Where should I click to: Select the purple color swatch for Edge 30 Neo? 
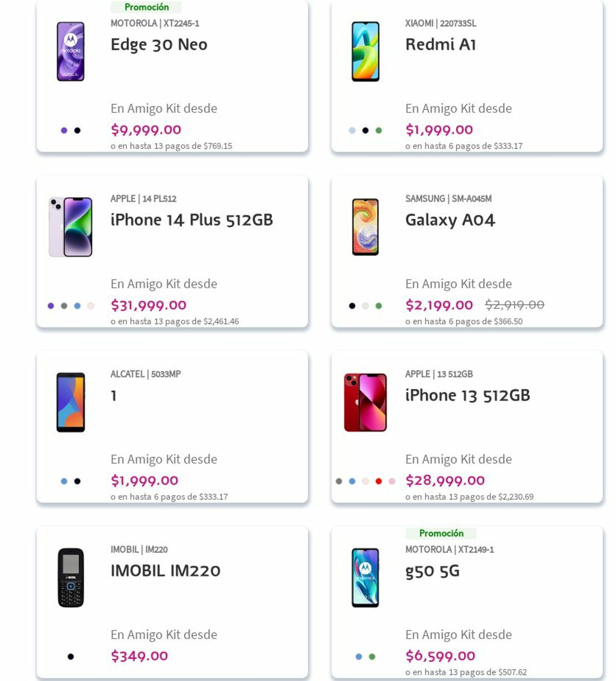click(64, 130)
